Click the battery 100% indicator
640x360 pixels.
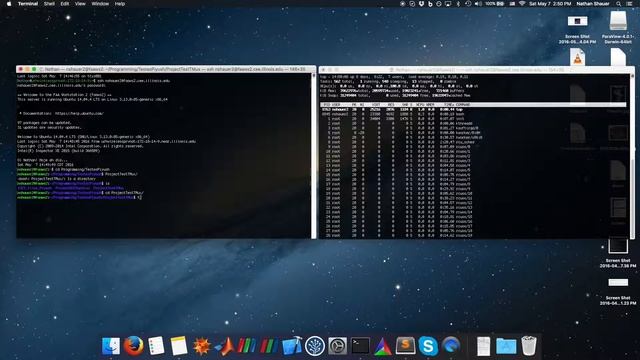pyautogui.click(x=495, y=4)
